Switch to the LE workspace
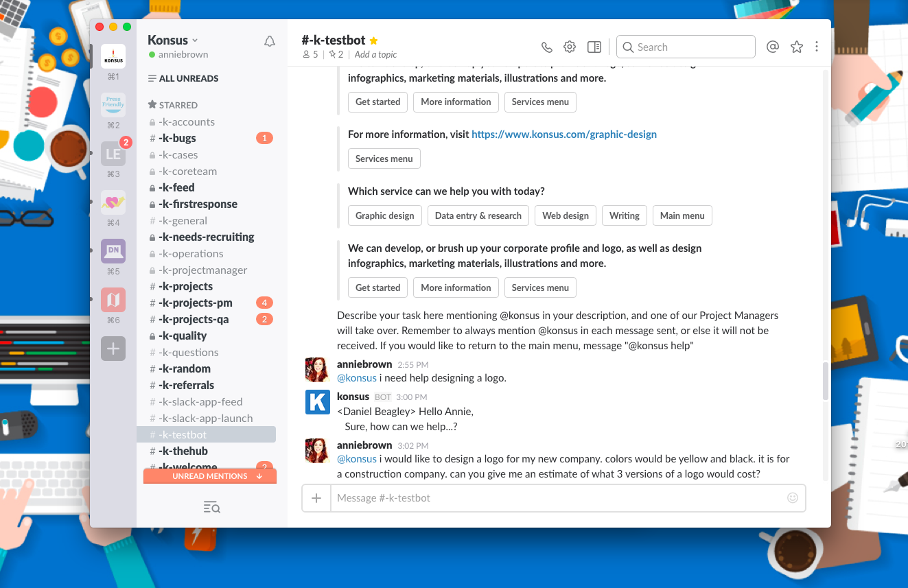The width and height of the screenshot is (908, 588). (x=113, y=154)
